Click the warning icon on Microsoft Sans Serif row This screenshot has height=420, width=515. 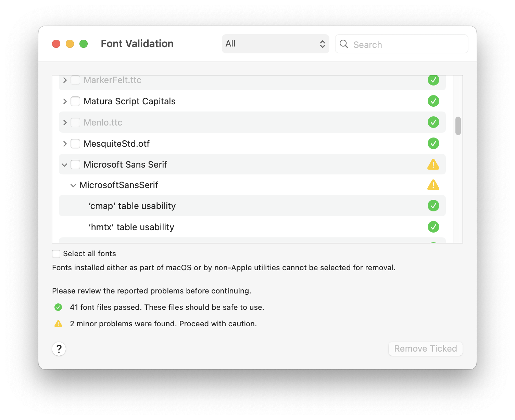(x=433, y=164)
